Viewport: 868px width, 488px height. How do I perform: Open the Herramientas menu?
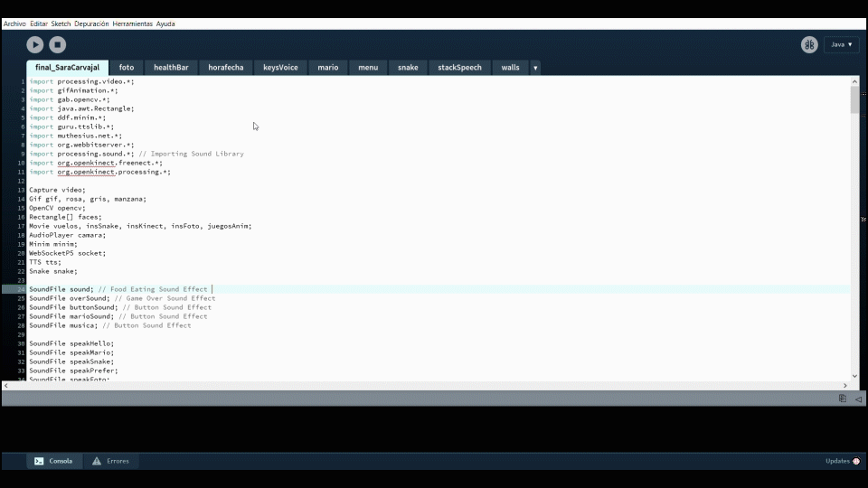tap(132, 23)
